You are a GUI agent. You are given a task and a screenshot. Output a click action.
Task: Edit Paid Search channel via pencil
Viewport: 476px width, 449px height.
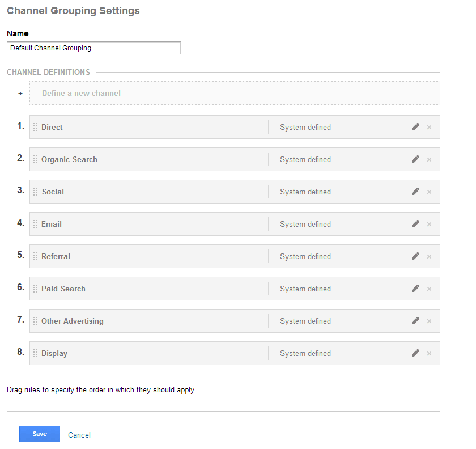(x=415, y=289)
